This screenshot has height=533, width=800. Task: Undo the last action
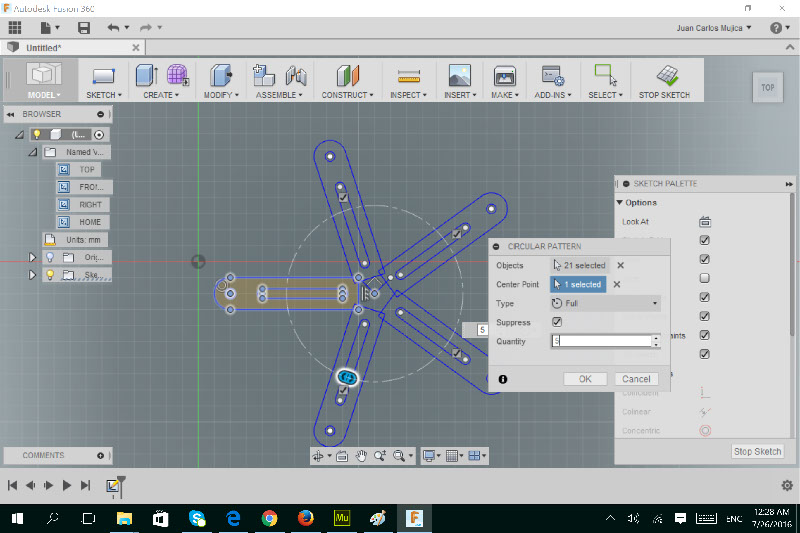pos(113,28)
